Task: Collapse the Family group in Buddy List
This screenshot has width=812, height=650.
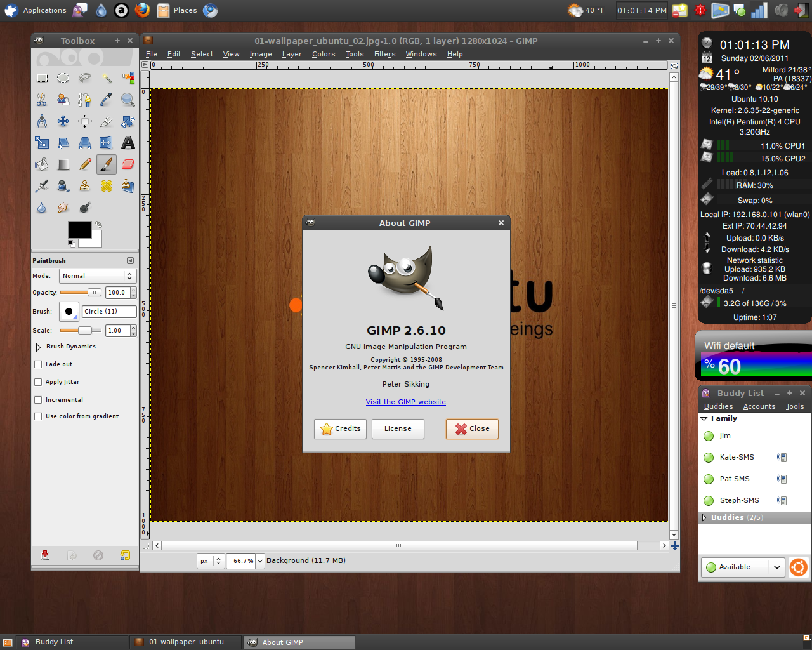Action: click(704, 419)
